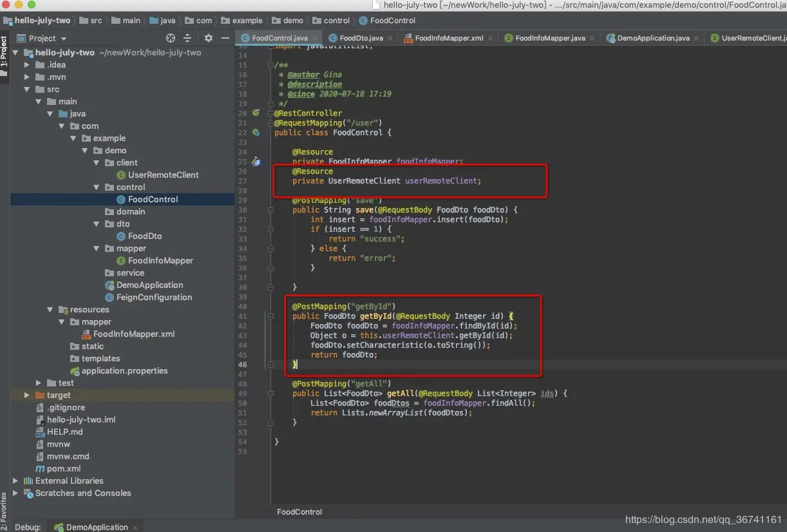Switch to the FoodInfoMapper.xml tab

448,38
